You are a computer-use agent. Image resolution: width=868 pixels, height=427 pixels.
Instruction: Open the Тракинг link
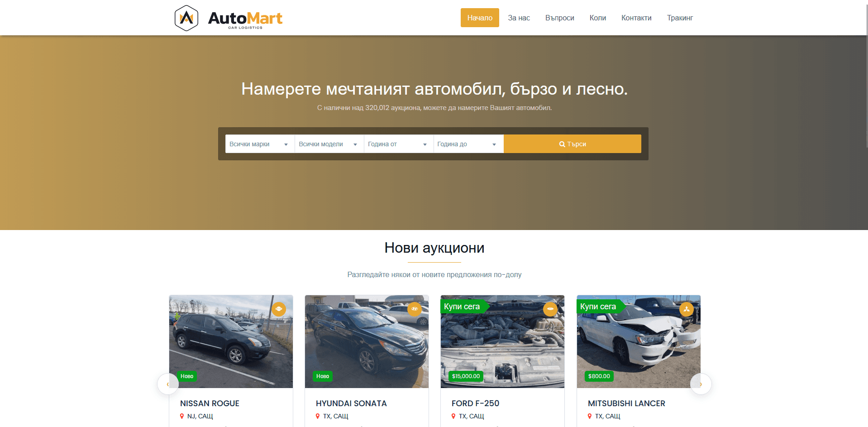[x=680, y=18]
